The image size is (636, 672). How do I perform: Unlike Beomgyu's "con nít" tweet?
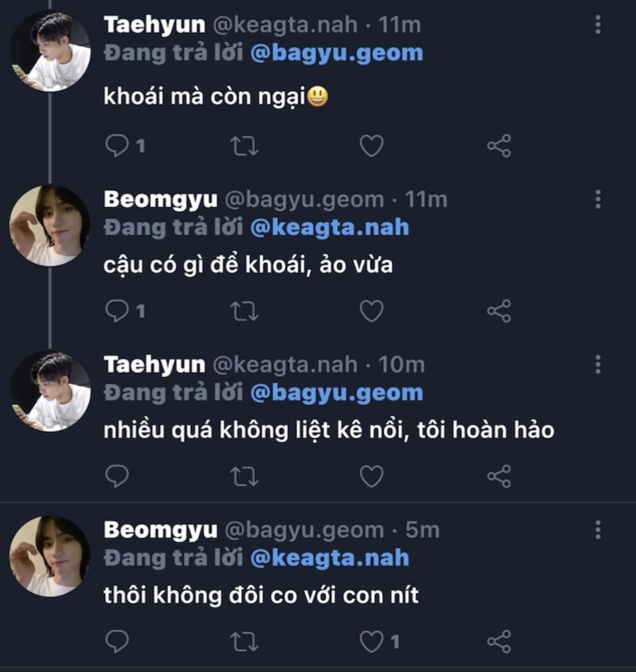click(x=372, y=641)
